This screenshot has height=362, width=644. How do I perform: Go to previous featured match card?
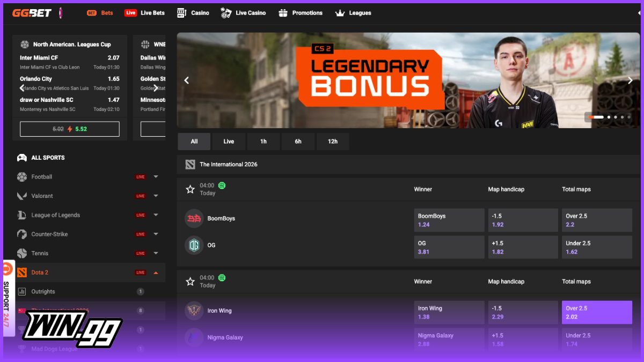(22, 88)
